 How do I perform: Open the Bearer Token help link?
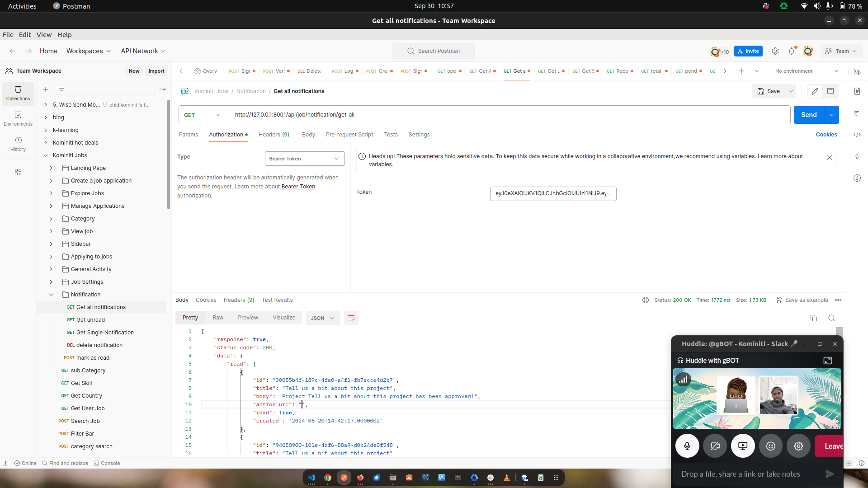click(x=298, y=187)
